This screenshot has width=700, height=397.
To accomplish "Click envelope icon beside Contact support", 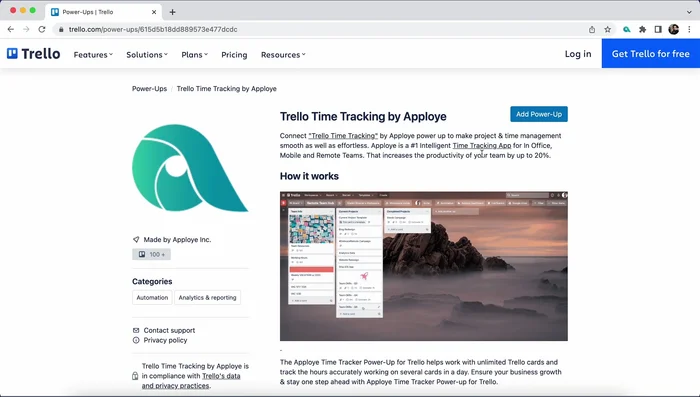I will point(136,330).
